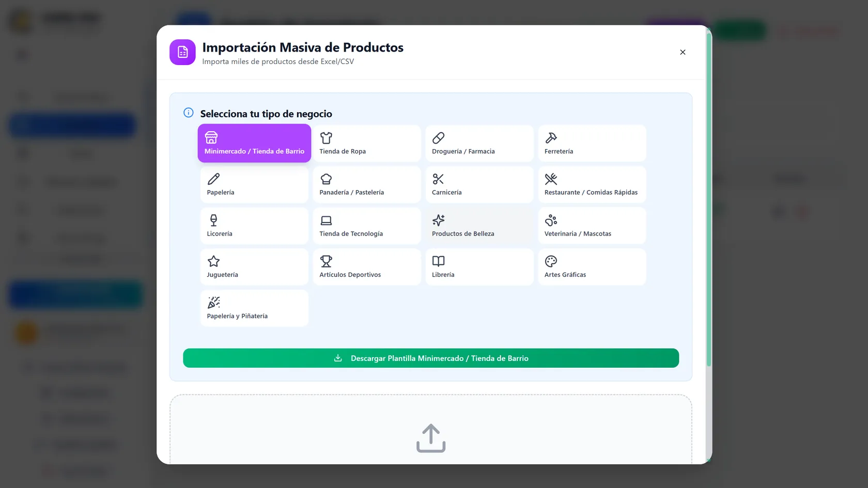The image size is (868, 488).
Task: Click the Veterinaria / Mascotas label
Action: pyautogui.click(x=578, y=233)
